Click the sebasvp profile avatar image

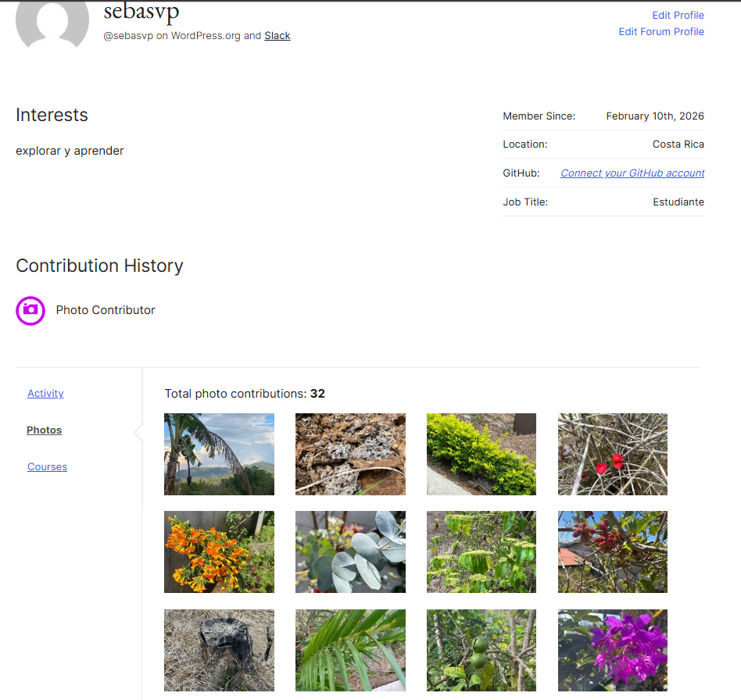pyautogui.click(x=52, y=22)
